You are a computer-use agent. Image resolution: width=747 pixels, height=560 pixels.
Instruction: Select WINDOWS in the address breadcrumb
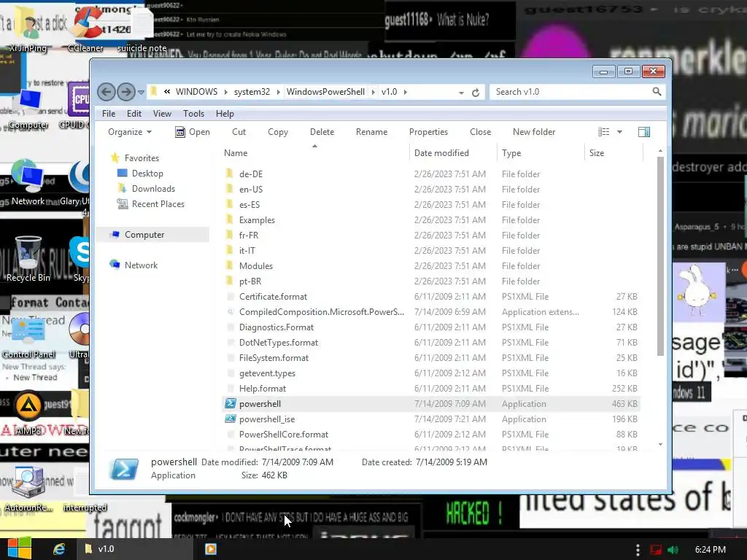click(x=196, y=92)
